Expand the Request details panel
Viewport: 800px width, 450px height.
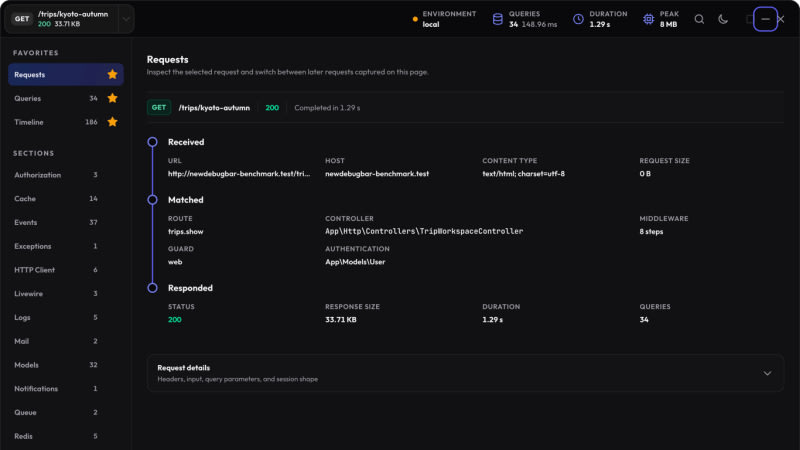click(x=465, y=373)
